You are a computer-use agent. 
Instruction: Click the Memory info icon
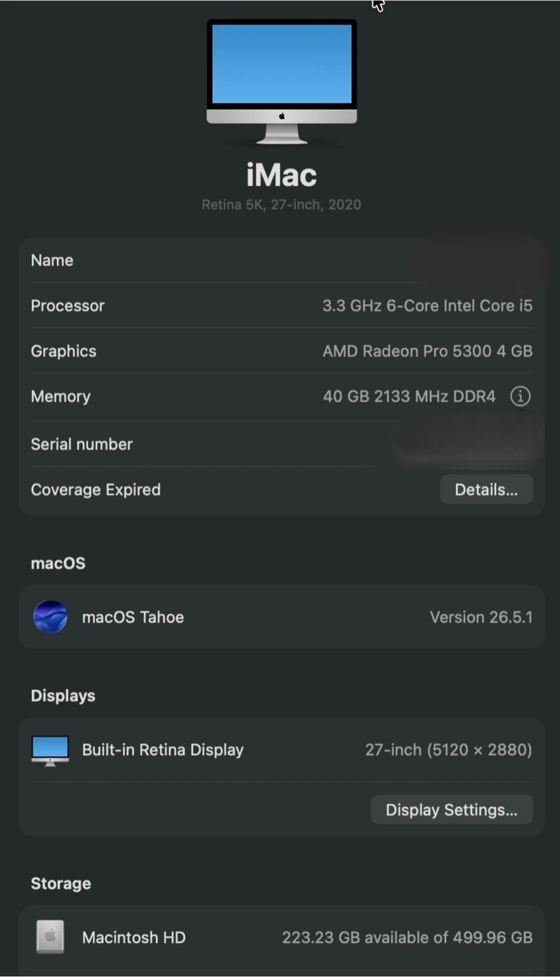(520, 396)
